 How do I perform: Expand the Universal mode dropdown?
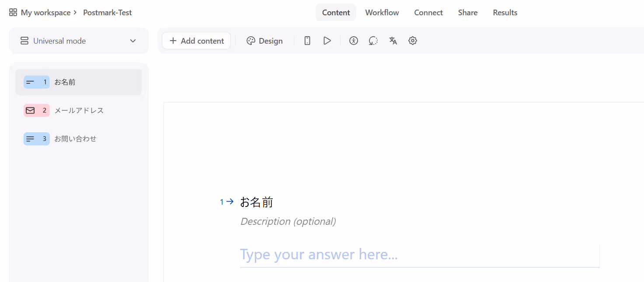coord(79,41)
